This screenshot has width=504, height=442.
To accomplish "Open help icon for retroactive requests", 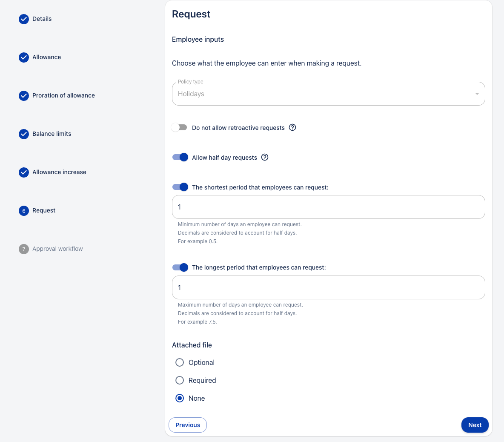I will [292, 127].
